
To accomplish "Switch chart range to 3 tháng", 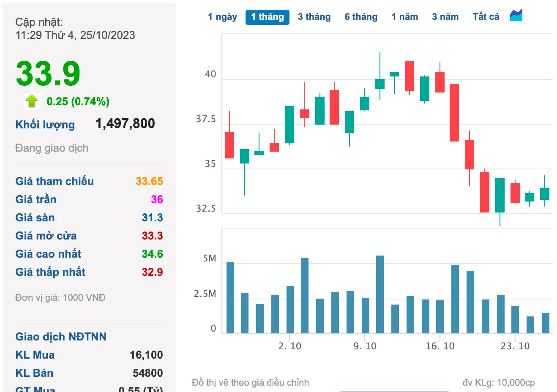I will (314, 17).
